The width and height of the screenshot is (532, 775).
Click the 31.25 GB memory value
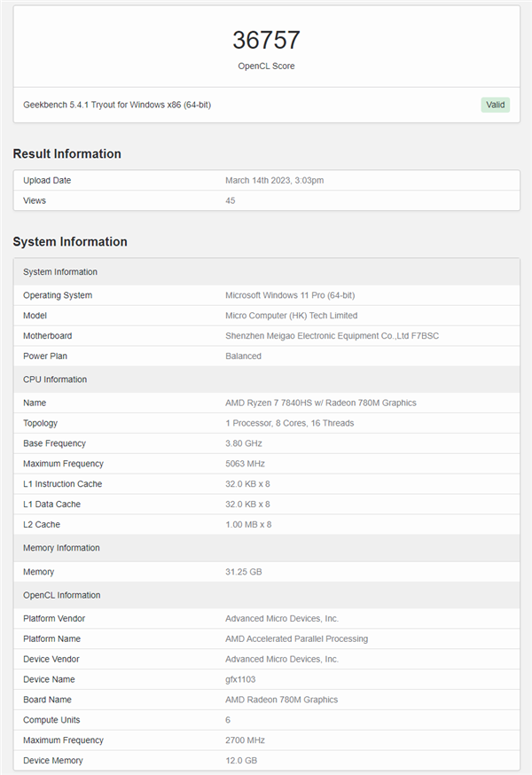[x=243, y=572]
